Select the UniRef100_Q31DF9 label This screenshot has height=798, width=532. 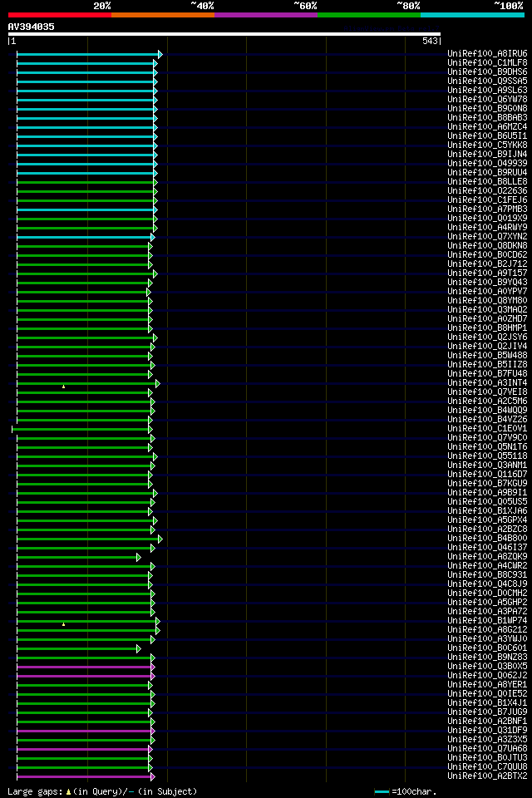click(x=487, y=731)
